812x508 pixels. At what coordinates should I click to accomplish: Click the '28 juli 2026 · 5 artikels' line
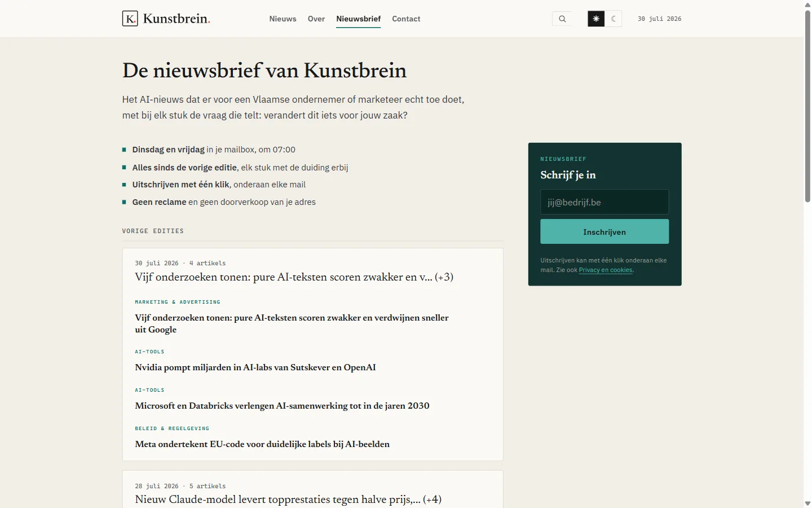tap(180, 486)
